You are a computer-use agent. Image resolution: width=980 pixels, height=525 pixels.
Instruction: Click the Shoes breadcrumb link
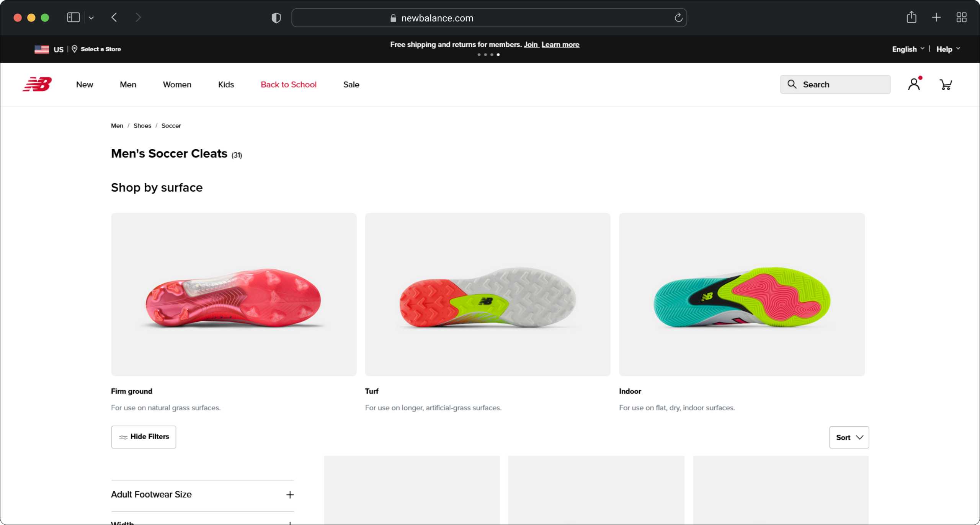pos(142,126)
